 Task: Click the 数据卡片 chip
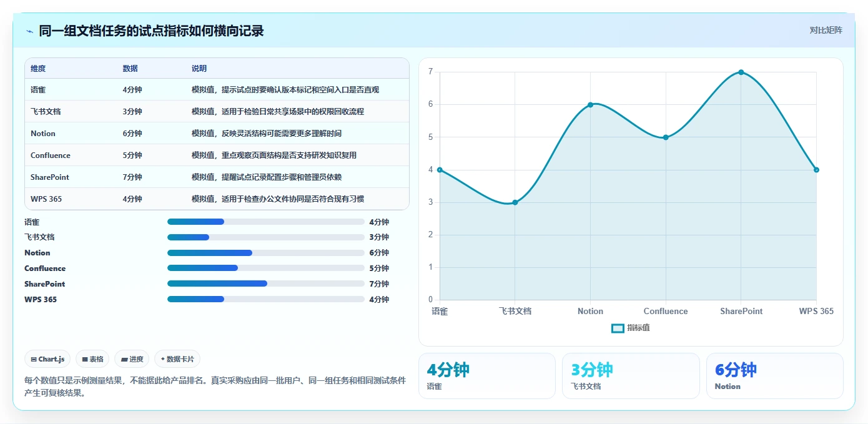(x=177, y=359)
